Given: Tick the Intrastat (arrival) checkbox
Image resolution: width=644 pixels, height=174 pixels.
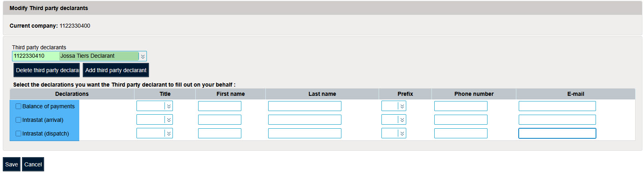Looking at the screenshot, I should coord(18,120).
